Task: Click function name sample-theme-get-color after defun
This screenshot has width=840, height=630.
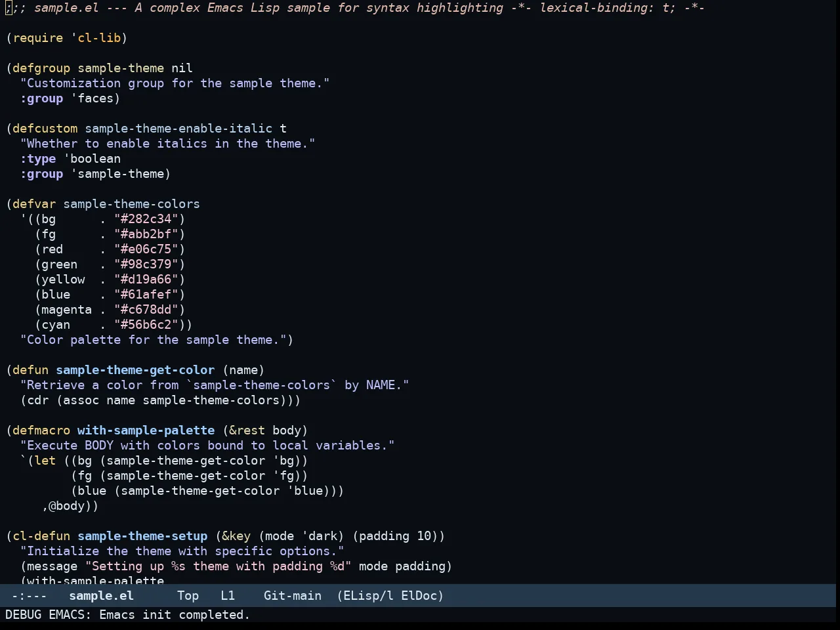Action: pos(135,370)
